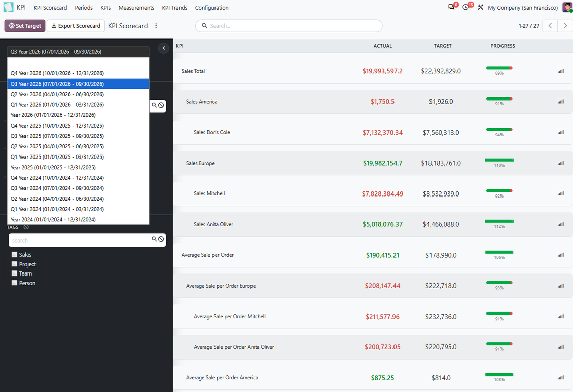Click the debug tools wrench icon
The image size is (573, 392).
point(481,7)
